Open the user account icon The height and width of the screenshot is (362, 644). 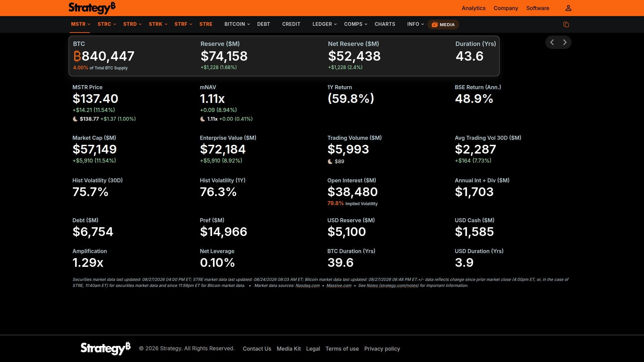point(568,8)
